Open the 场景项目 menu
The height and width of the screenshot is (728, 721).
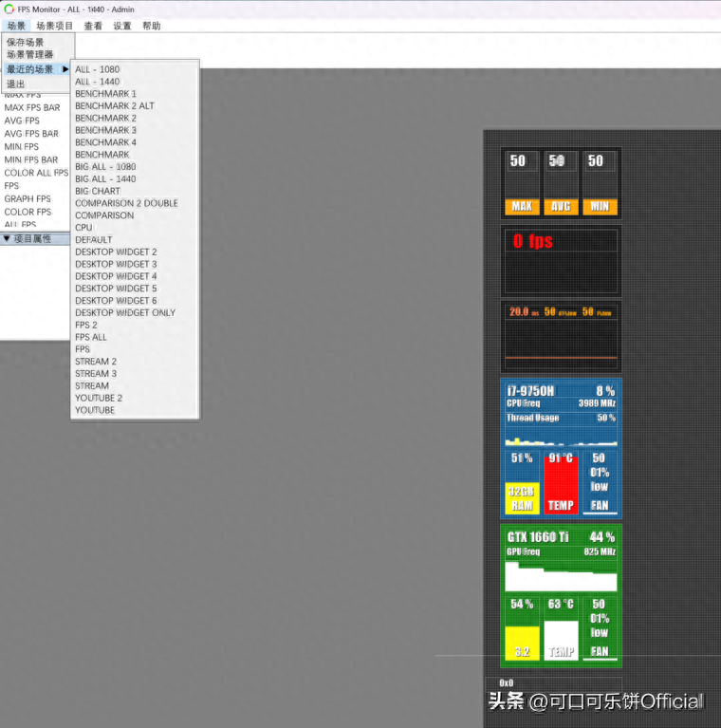click(x=54, y=26)
